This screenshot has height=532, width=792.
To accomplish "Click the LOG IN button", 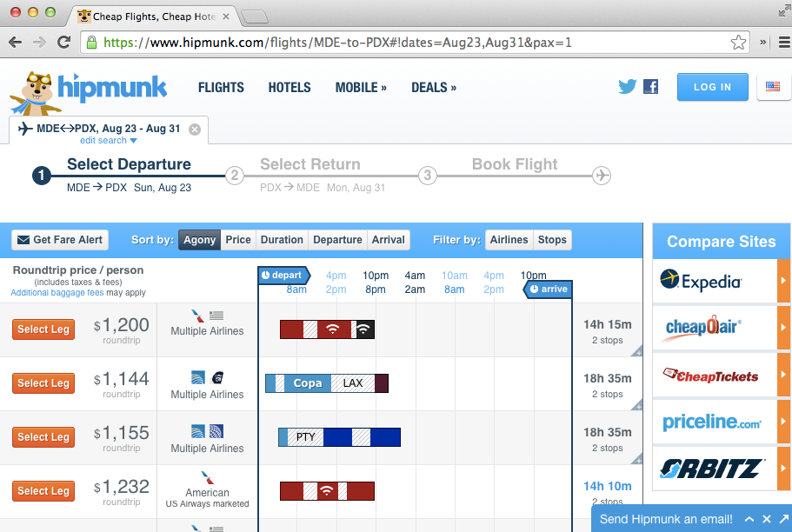I will click(x=712, y=87).
